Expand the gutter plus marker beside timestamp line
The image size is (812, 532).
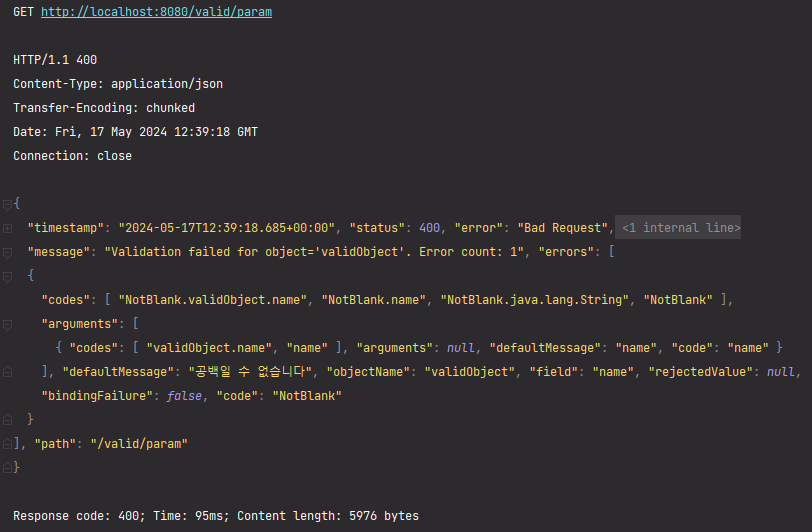[x=7, y=228]
